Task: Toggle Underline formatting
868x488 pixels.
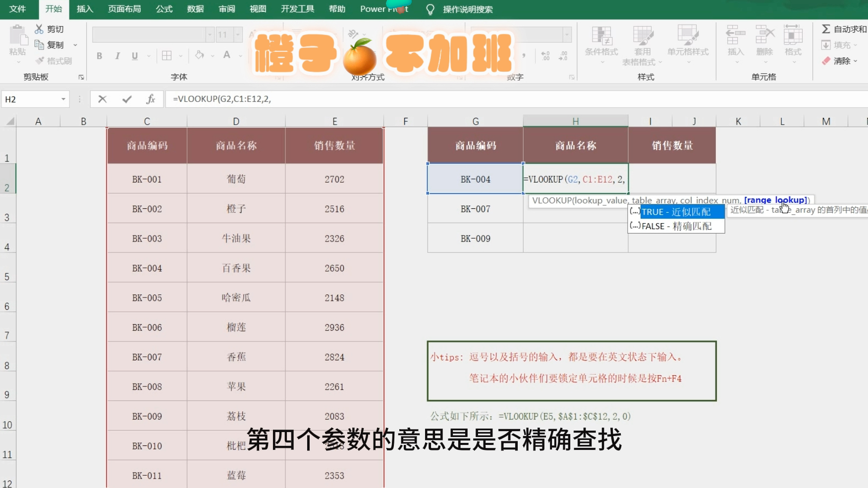Action: coord(135,56)
